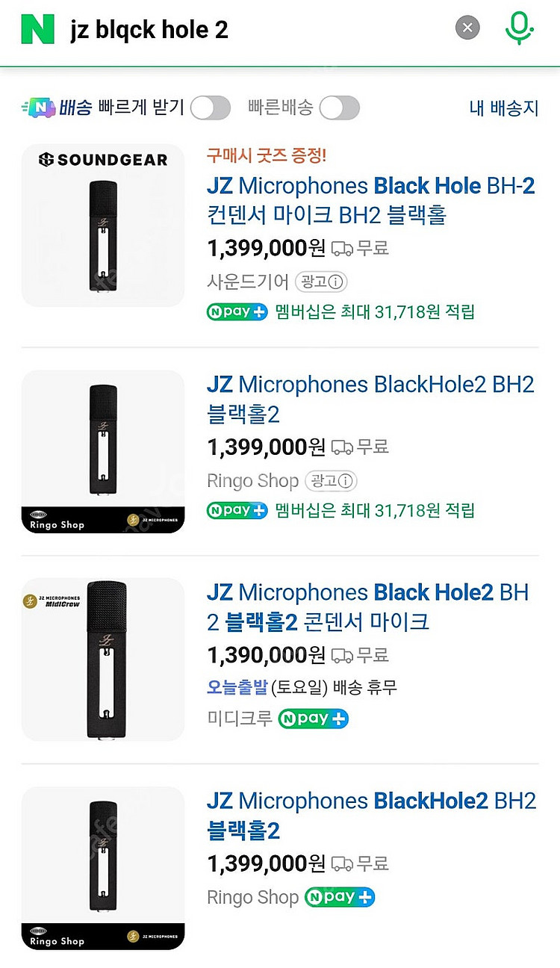Image resolution: width=560 pixels, height=968 pixels.
Task: Click the search field text 'jz blqck hole 2'
Action: (149, 30)
